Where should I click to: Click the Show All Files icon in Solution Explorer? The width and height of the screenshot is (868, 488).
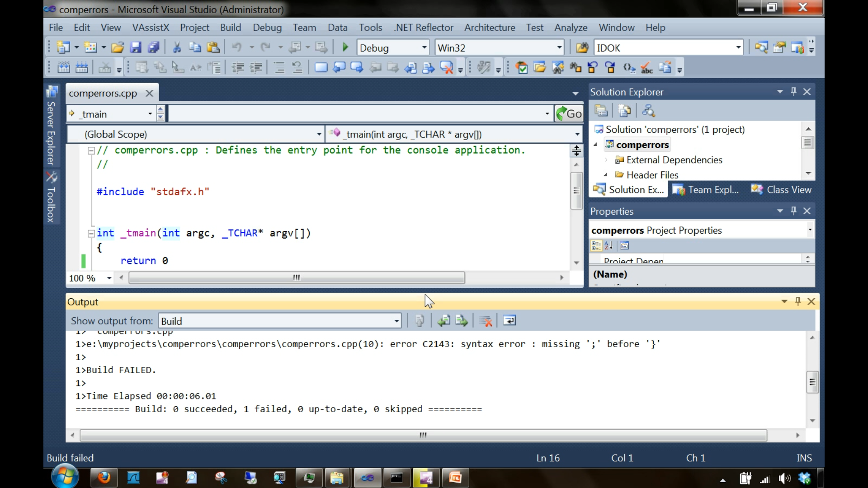pos(625,111)
